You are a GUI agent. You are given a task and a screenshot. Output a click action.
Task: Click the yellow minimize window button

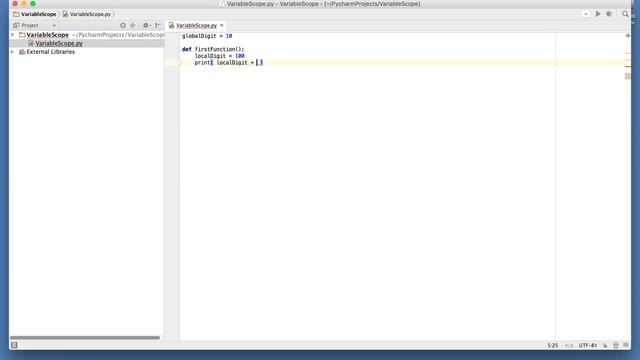[x=24, y=4]
